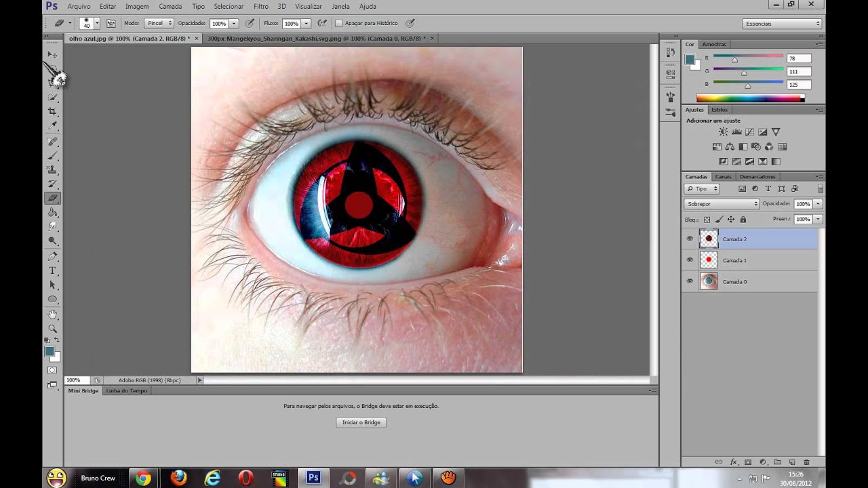Enable Apagar para Histórico checkbox
The height and width of the screenshot is (488, 868).
tap(339, 23)
